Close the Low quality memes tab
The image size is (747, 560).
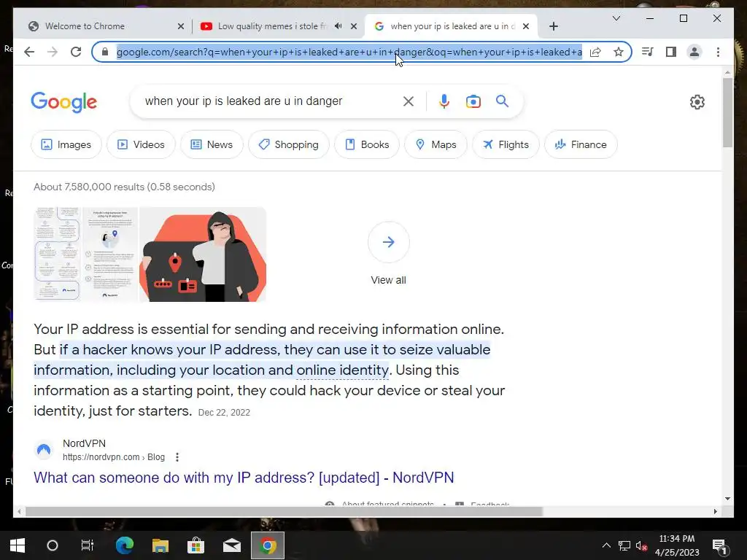(x=354, y=26)
